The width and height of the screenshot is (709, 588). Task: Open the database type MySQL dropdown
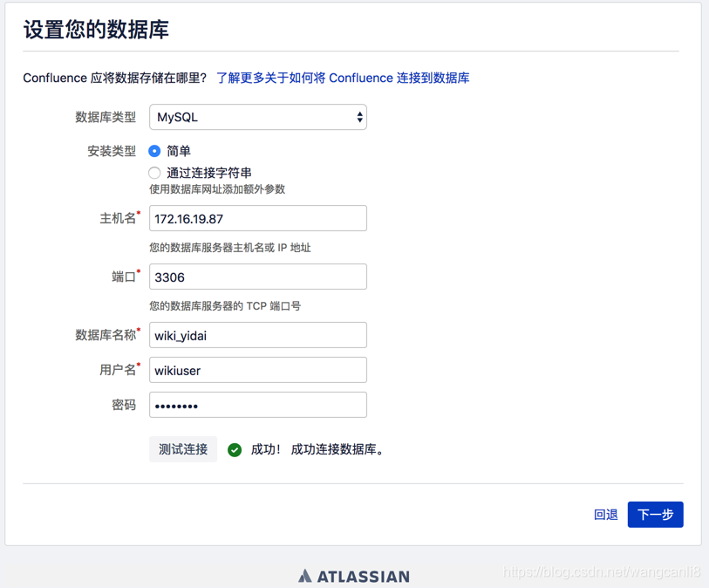click(258, 117)
